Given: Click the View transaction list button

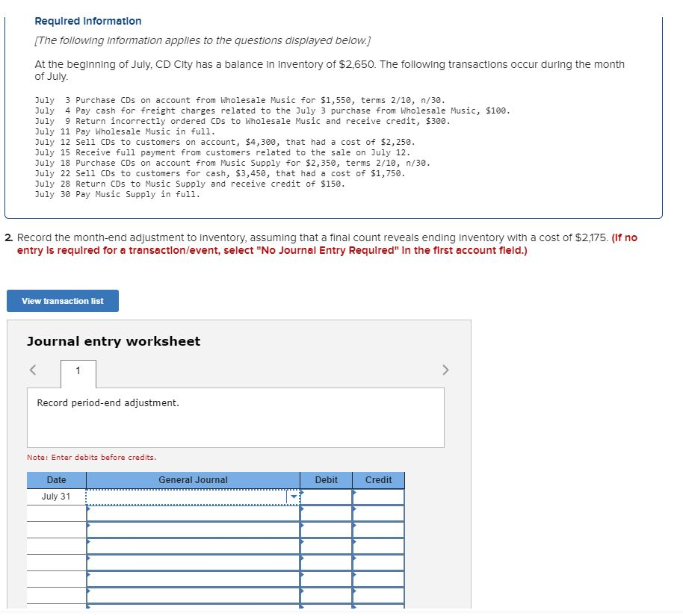Looking at the screenshot, I should 63,301.
